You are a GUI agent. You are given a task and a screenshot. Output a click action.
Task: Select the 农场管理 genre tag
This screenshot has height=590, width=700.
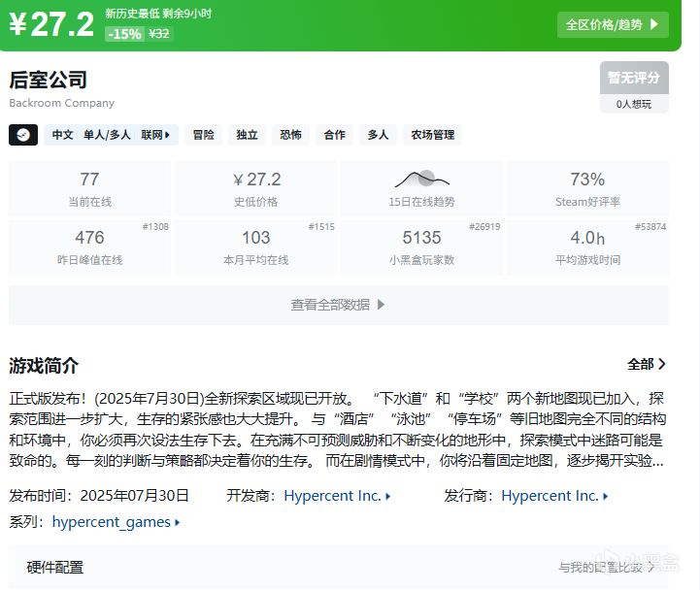coord(433,135)
